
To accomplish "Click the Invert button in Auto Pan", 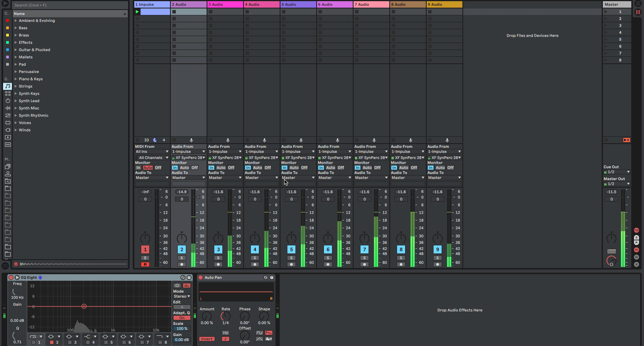I will tap(207, 339).
